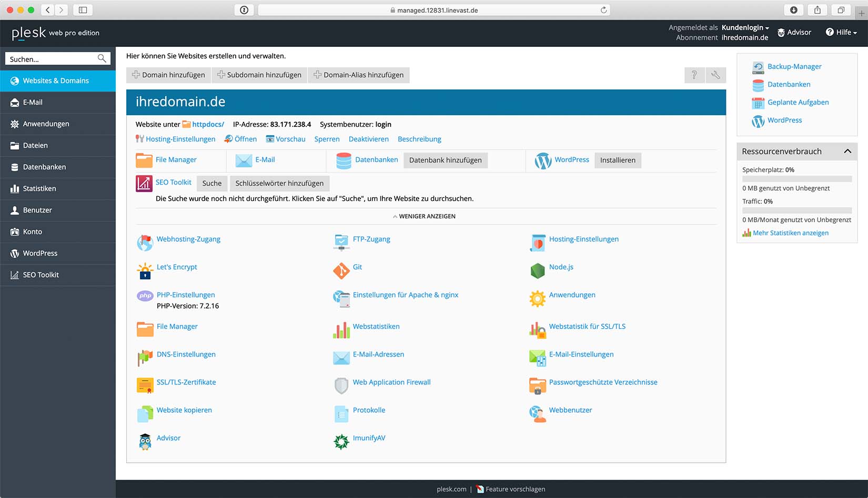This screenshot has width=868, height=498.
Task: Click the Website kopieren icon
Action: tap(145, 413)
